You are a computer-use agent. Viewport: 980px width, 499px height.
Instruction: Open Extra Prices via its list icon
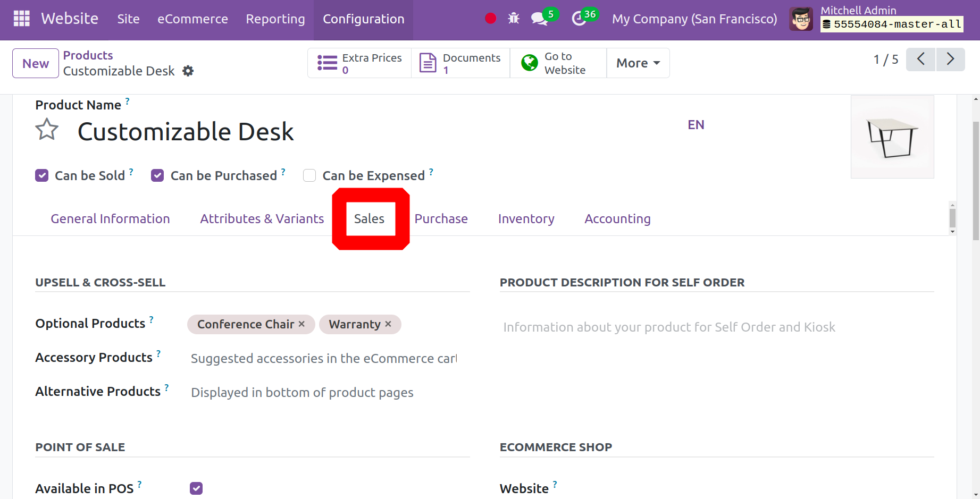327,62
